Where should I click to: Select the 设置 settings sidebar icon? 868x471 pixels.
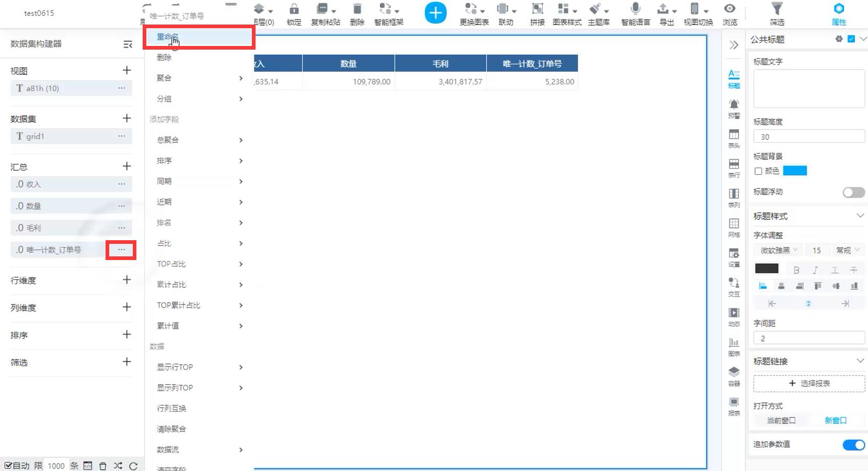click(734, 257)
